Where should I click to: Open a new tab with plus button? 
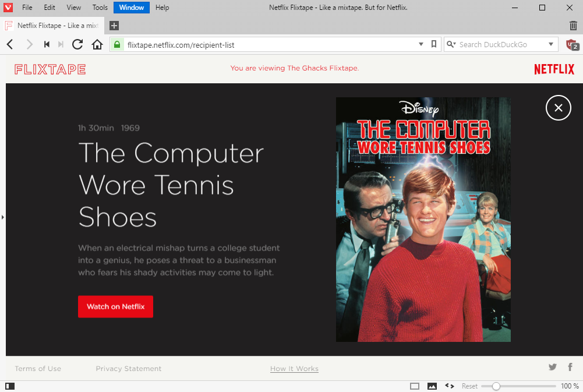tap(114, 26)
